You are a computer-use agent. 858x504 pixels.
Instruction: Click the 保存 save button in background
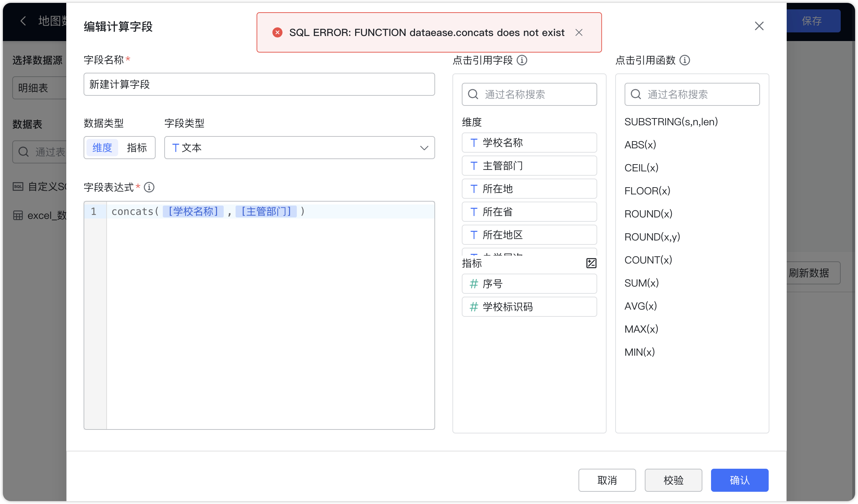point(813,21)
